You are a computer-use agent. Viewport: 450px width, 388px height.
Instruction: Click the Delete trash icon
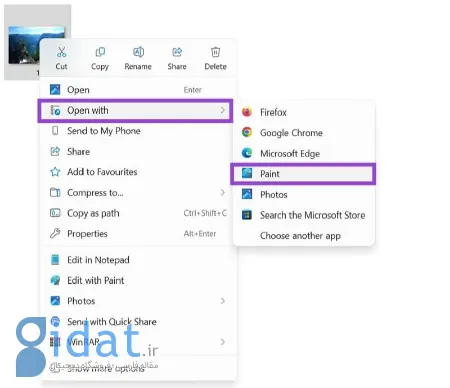pyautogui.click(x=215, y=52)
